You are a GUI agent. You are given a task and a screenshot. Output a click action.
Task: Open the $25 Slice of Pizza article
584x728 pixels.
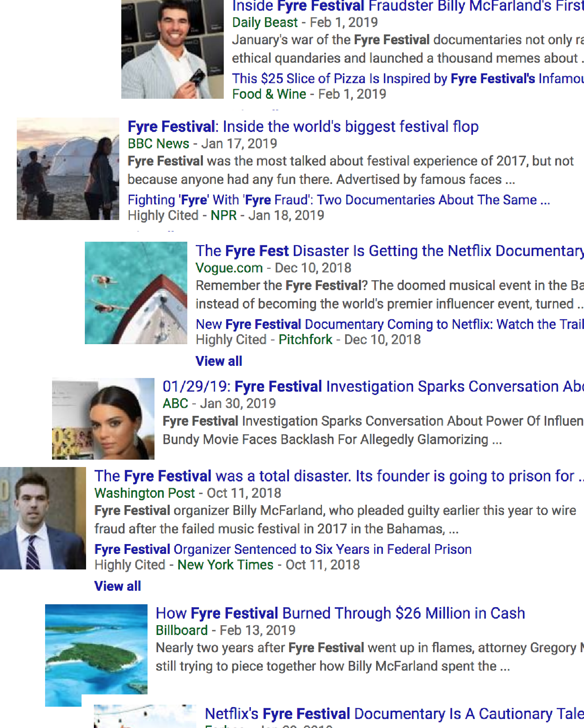(x=408, y=78)
